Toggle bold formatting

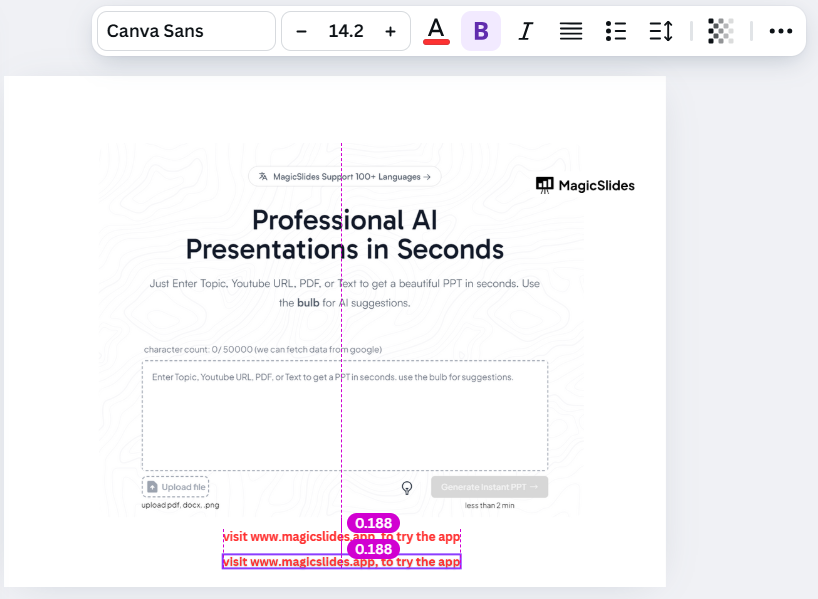[481, 31]
